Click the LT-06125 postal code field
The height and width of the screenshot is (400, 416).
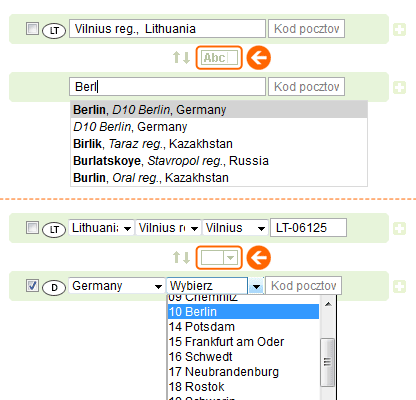[x=308, y=228]
